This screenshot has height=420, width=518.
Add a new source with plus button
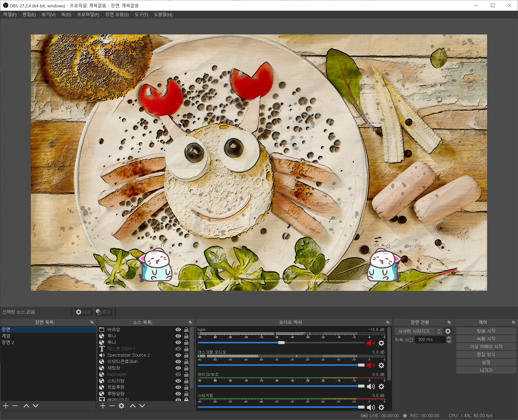coord(103,406)
